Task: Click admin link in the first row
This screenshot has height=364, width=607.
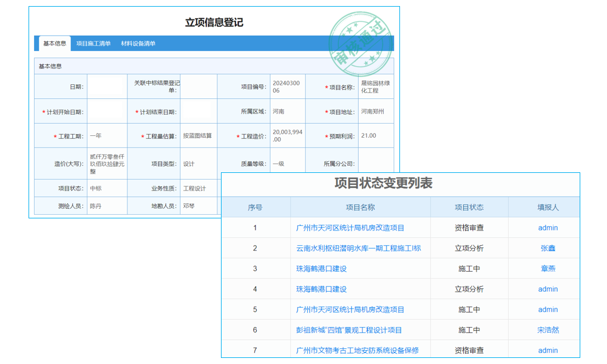Action: click(548, 227)
